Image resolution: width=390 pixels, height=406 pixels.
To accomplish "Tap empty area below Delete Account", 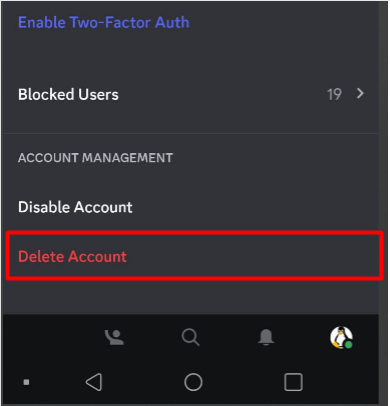I will tap(191, 297).
